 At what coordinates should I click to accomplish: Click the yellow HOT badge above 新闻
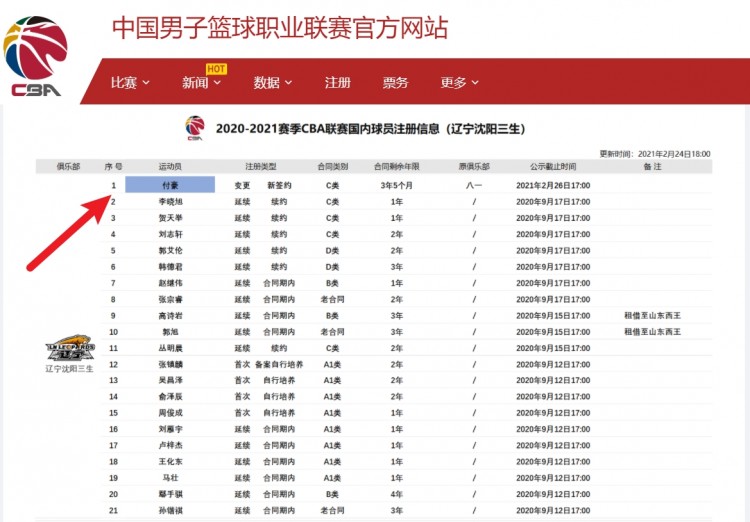point(216,69)
